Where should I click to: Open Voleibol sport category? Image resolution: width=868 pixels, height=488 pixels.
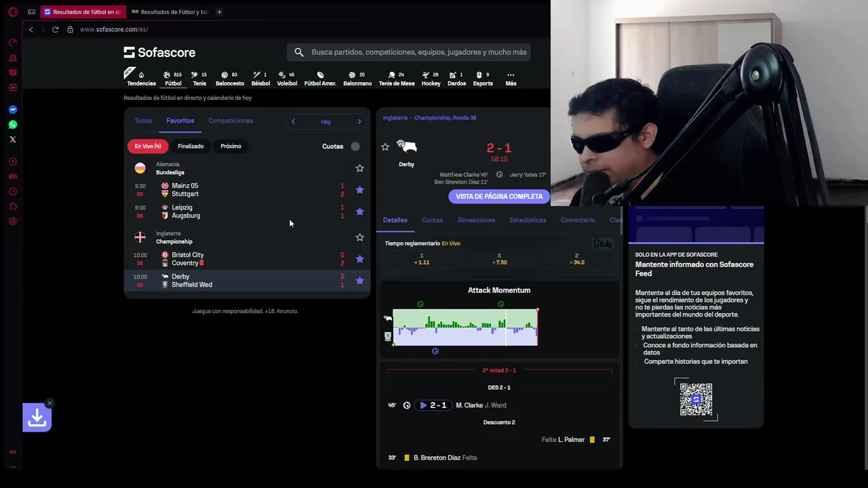point(287,79)
